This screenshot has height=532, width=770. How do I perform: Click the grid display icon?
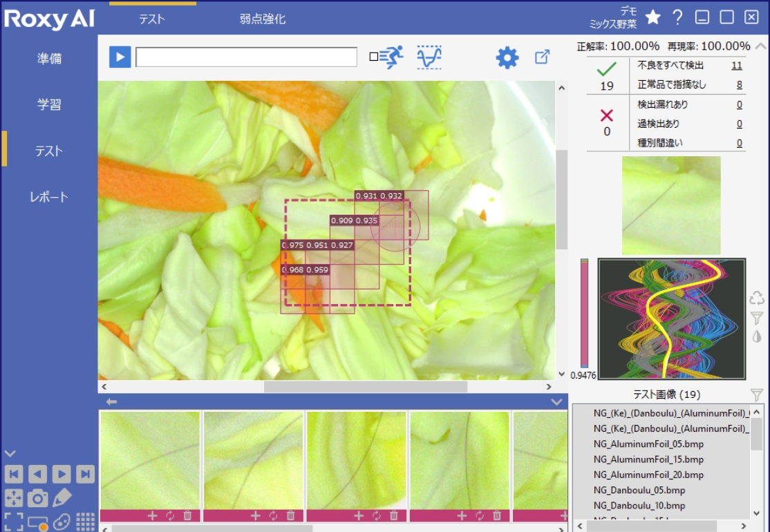pyautogui.click(x=86, y=521)
